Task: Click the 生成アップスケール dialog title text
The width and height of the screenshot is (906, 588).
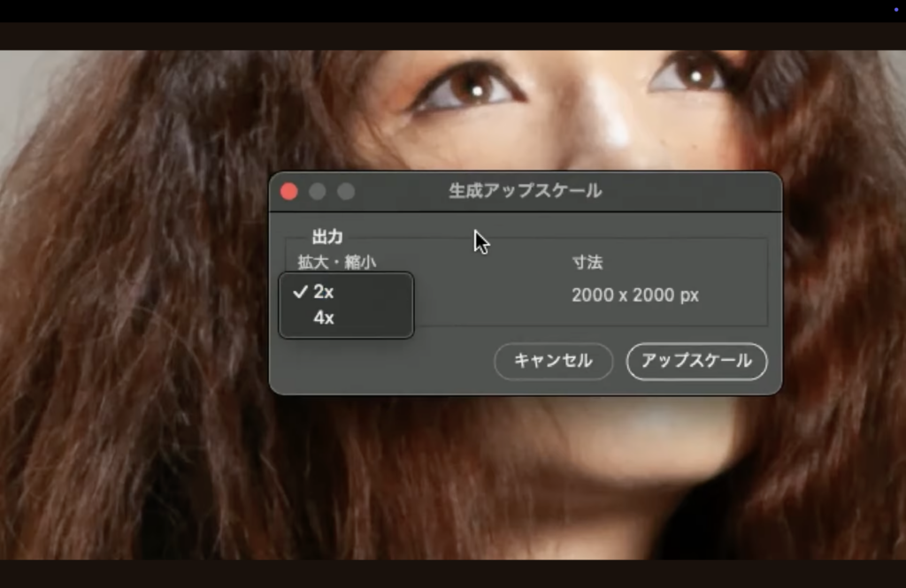Action: click(x=525, y=191)
